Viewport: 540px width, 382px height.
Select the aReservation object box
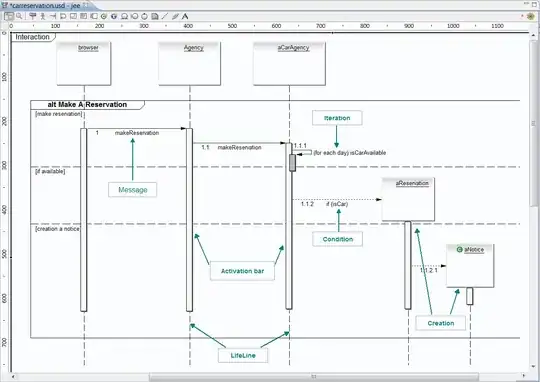408,199
